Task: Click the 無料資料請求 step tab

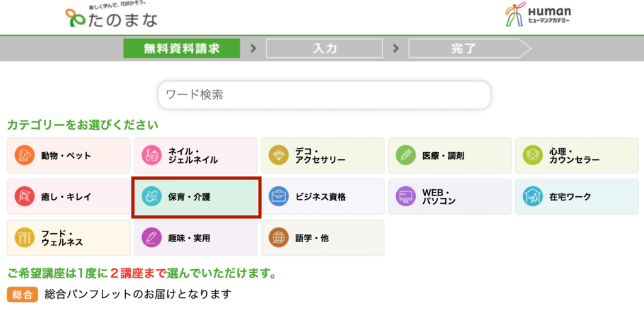Action: 182,48
